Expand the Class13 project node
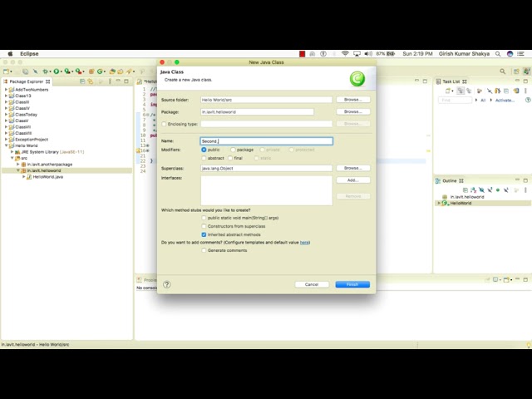The width and height of the screenshot is (532, 399). click(6, 96)
